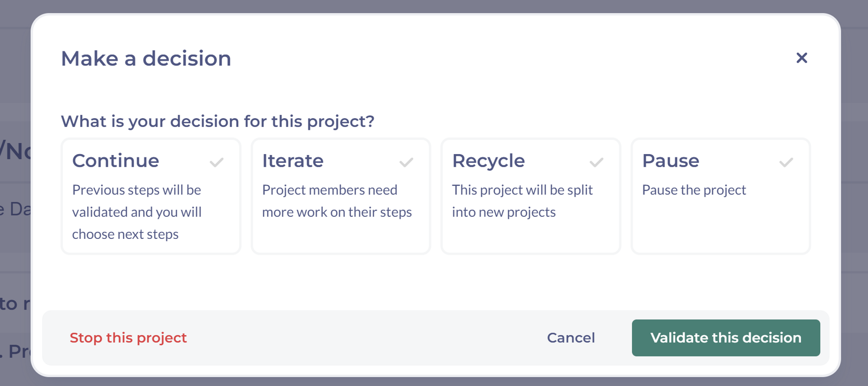Screen dimensions: 868x386
Task: Dismiss the dialog with the X icon
Action: tap(802, 58)
